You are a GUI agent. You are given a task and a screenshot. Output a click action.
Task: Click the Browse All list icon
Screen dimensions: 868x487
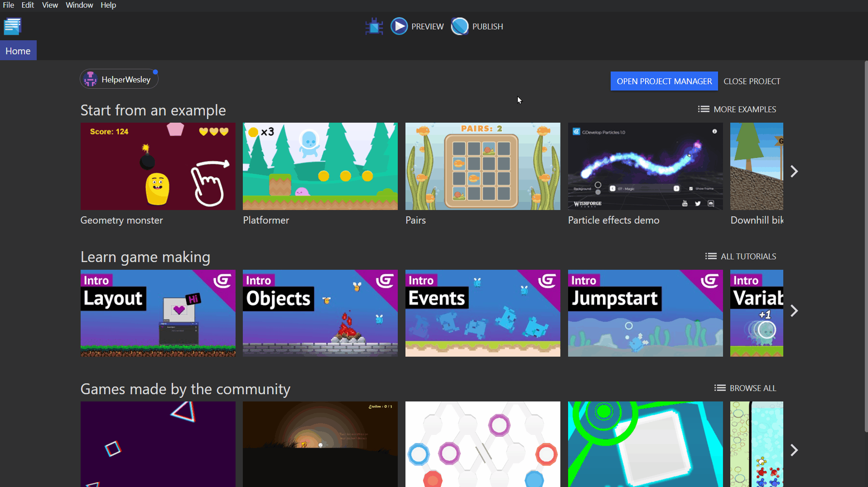coord(719,388)
